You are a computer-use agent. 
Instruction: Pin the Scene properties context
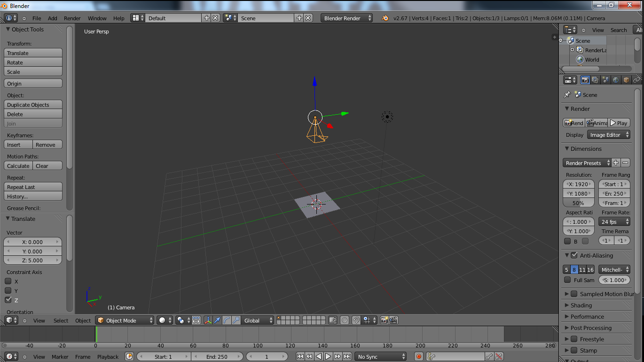(567, 94)
